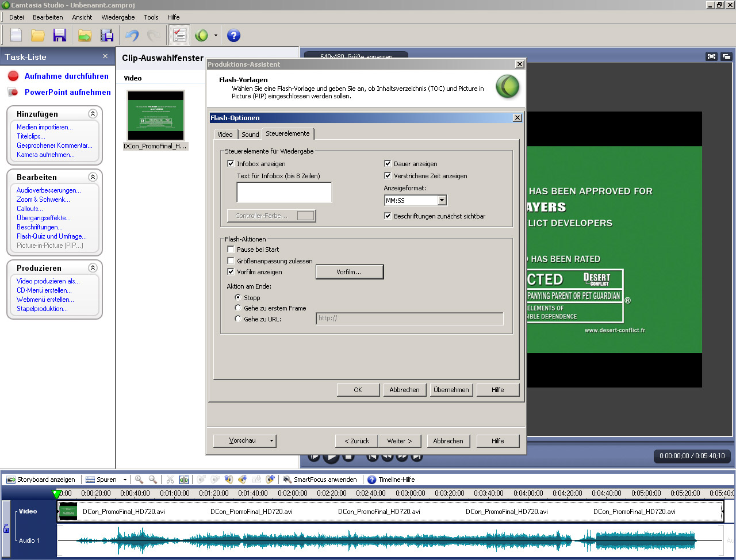The height and width of the screenshot is (560, 736).
Task: Open the Tools menu
Action: click(151, 17)
